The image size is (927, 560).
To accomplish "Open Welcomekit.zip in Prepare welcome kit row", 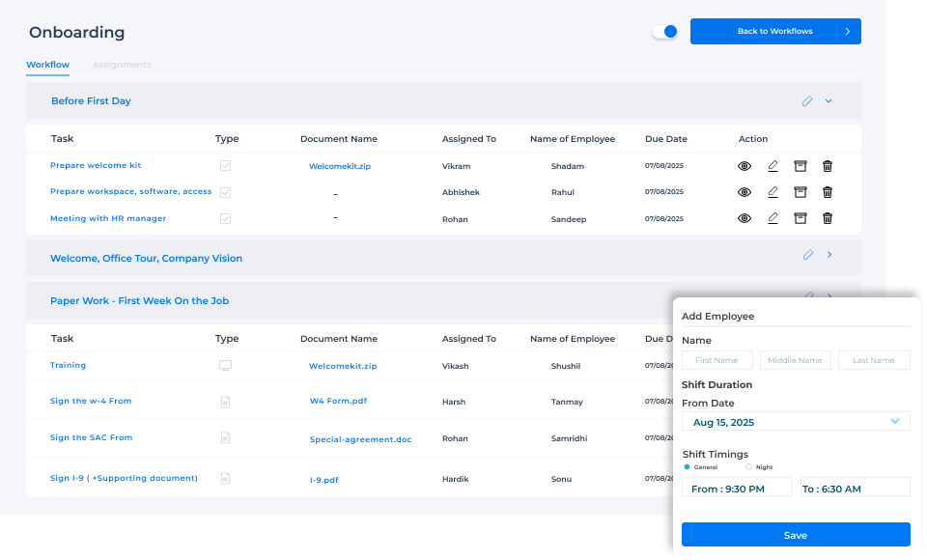I will coord(340,166).
